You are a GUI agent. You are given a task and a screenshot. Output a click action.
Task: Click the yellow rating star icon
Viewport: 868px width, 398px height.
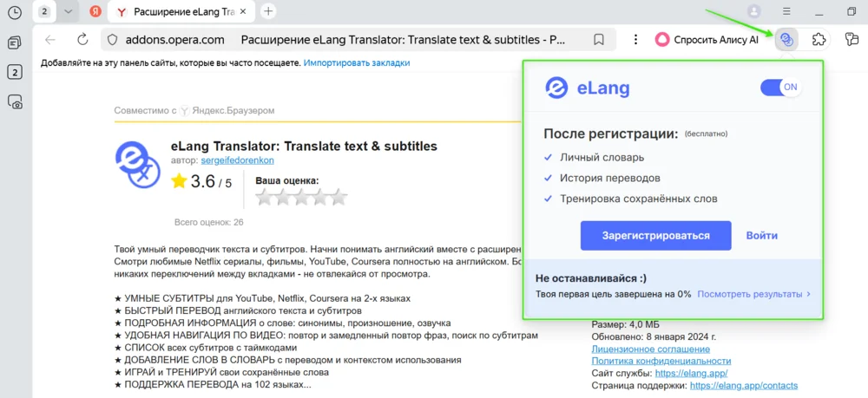click(179, 181)
